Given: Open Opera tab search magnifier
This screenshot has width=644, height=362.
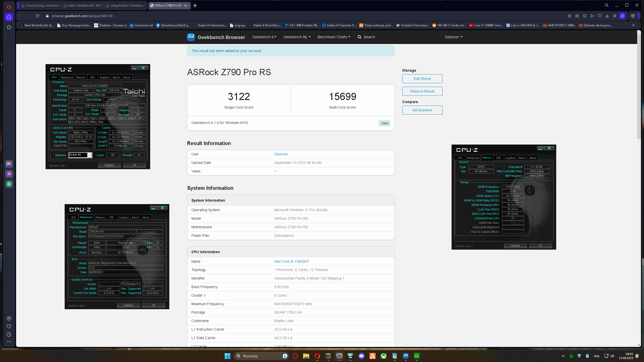Looking at the screenshot, I should (607, 5).
